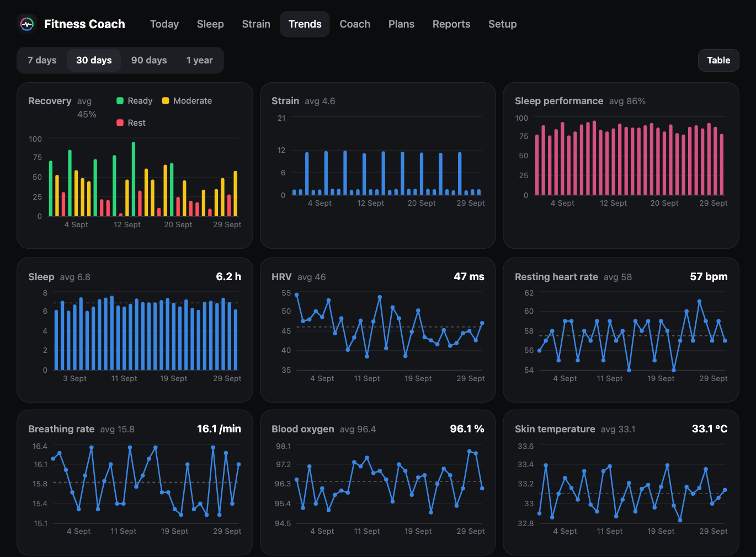Switch range to 90 days
This screenshot has width=756, height=557.
pos(149,60)
